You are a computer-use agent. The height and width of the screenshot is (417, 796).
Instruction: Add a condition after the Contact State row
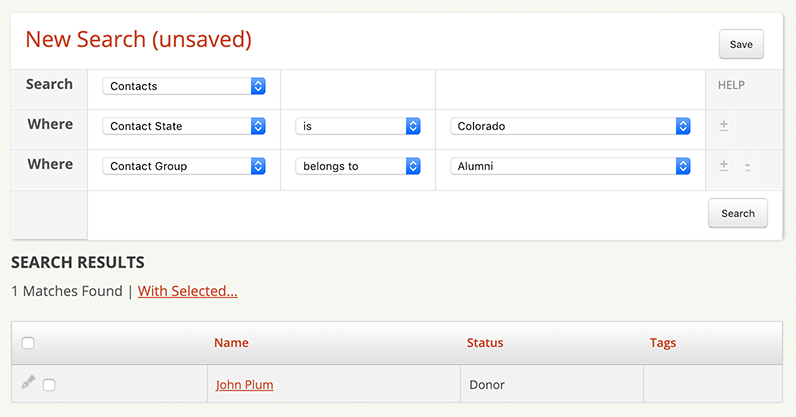tap(724, 126)
